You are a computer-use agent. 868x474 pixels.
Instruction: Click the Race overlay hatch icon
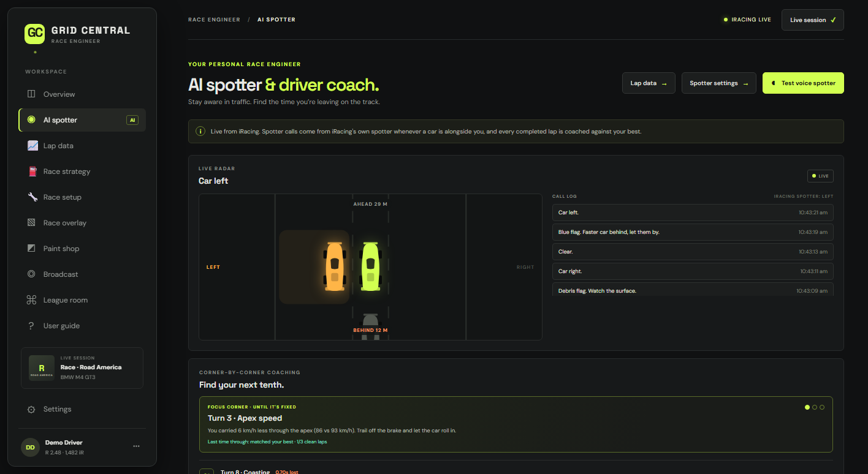tap(32, 223)
